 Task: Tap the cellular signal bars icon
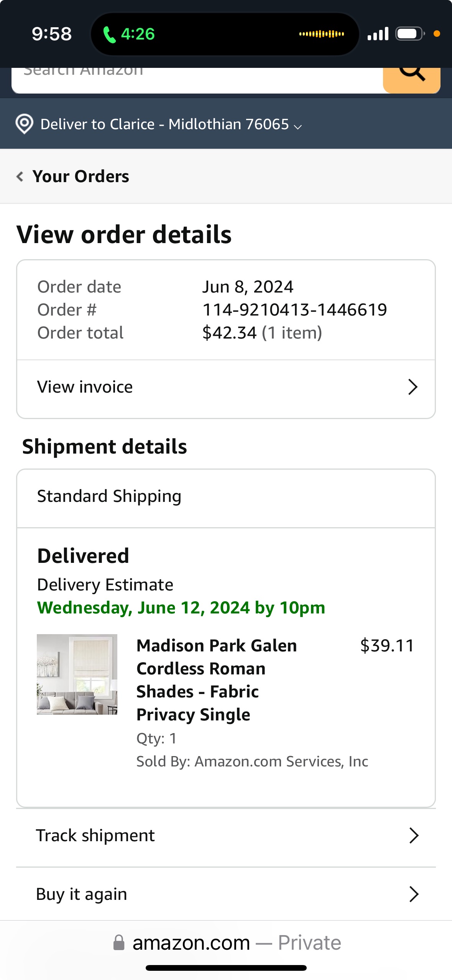(378, 34)
